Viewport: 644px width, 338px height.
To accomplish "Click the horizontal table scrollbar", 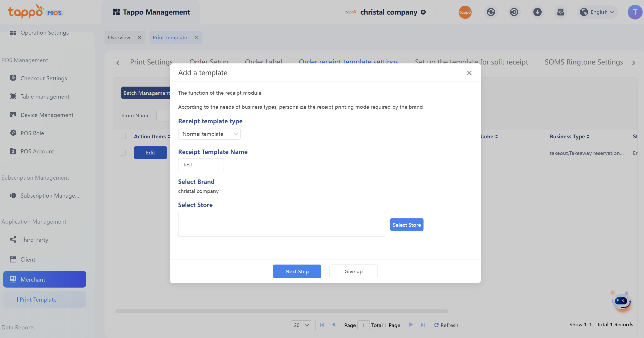I will (x=281, y=311).
